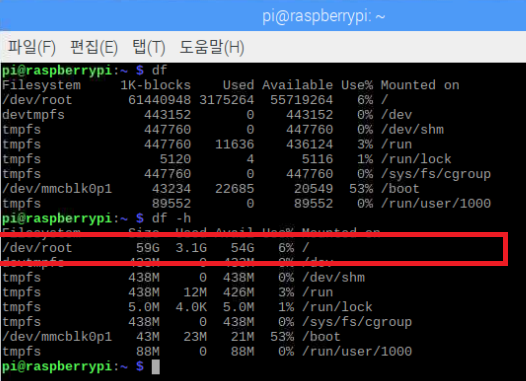This screenshot has height=381, width=526.
Task: Click devtmpfs in the first df output
Action: [33, 115]
